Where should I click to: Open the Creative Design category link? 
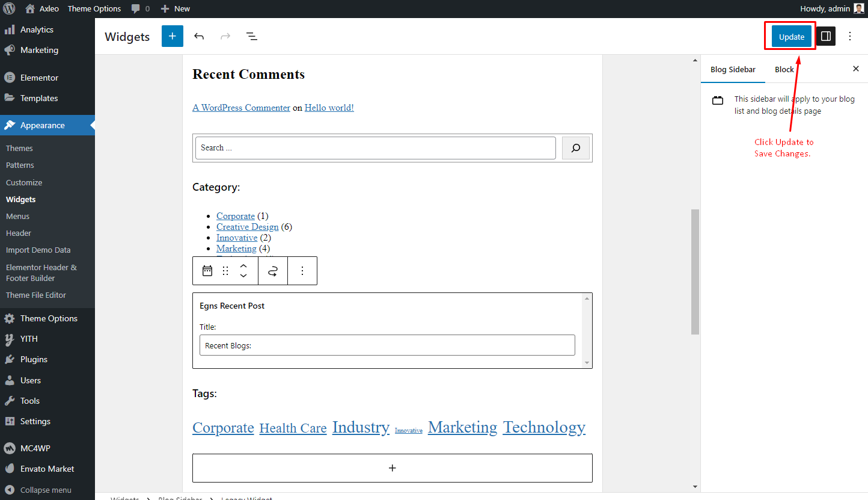click(x=248, y=227)
